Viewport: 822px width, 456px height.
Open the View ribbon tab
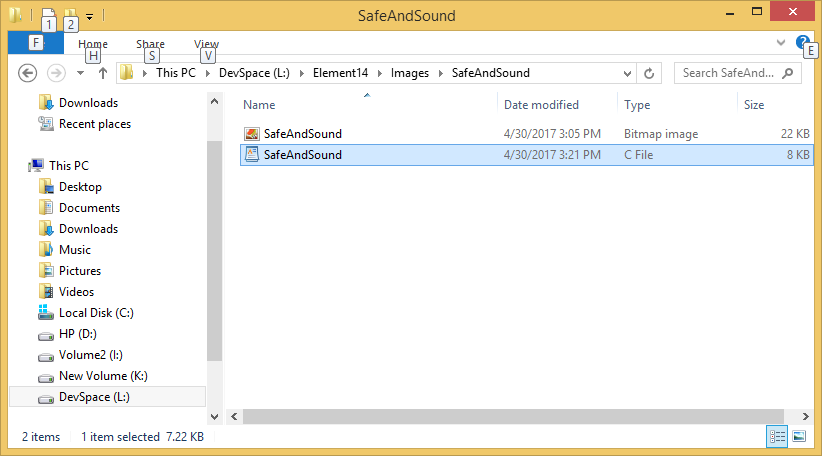[206, 44]
